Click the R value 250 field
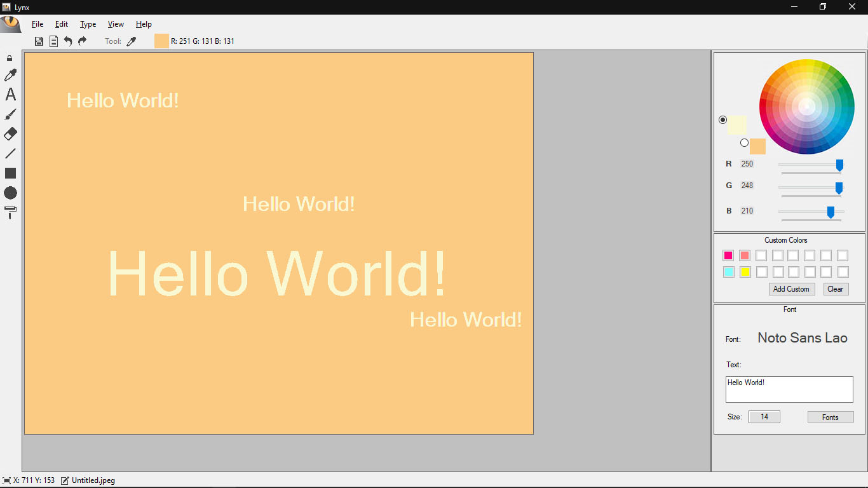The height and width of the screenshot is (488, 868). point(747,164)
